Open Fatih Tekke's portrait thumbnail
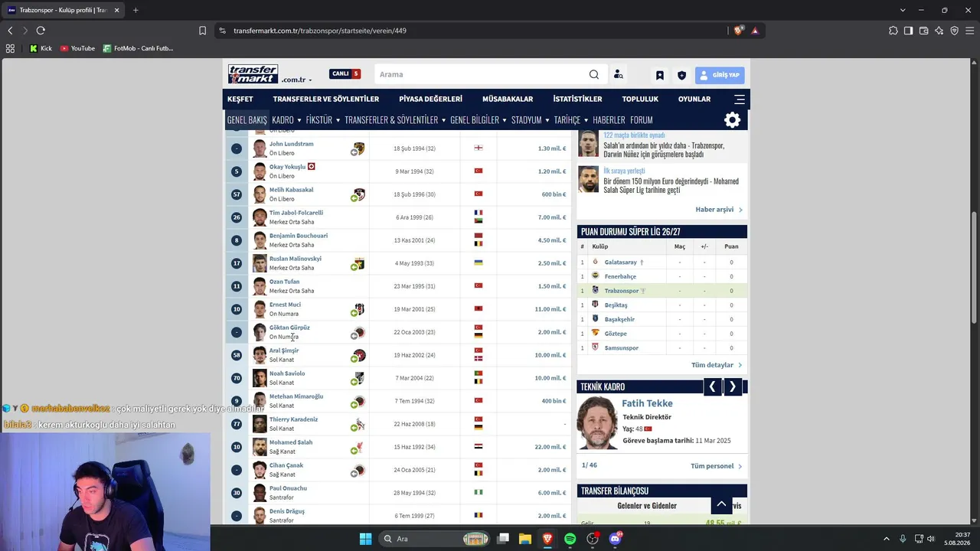This screenshot has height=551, width=980. point(597,422)
